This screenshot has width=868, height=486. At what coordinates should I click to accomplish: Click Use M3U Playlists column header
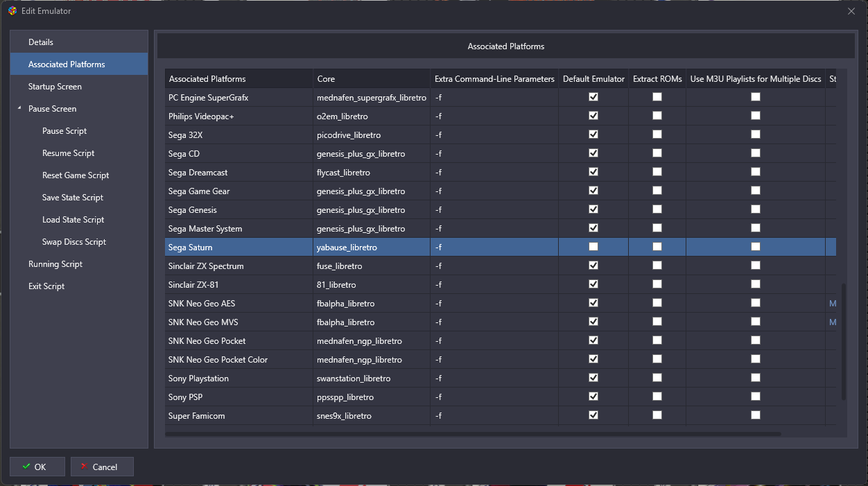[756, 79]
